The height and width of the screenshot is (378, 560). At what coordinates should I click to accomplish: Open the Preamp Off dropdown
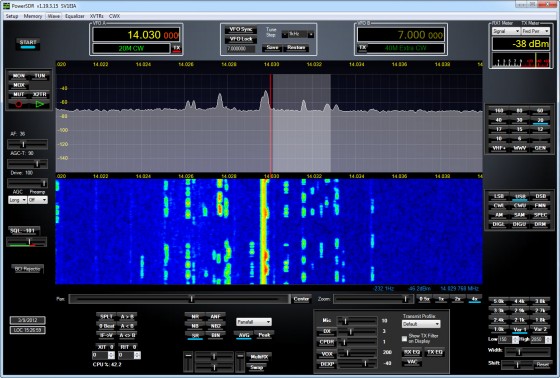[x=38, y=200]
